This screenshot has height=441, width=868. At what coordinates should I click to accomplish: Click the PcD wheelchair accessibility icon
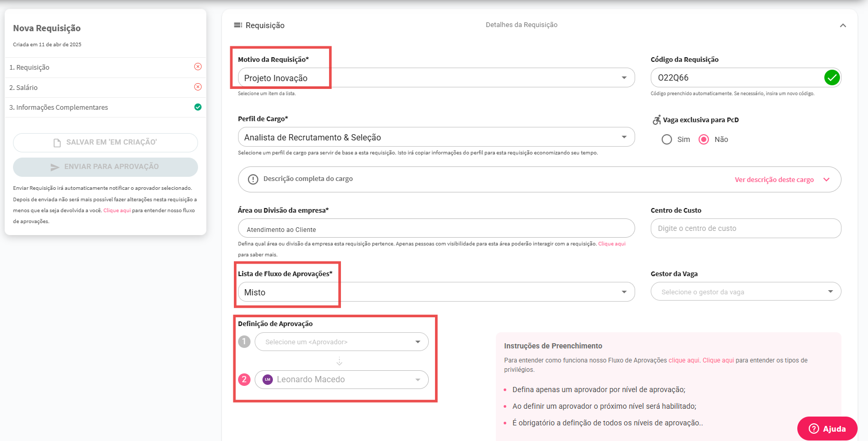coord(656,120)
